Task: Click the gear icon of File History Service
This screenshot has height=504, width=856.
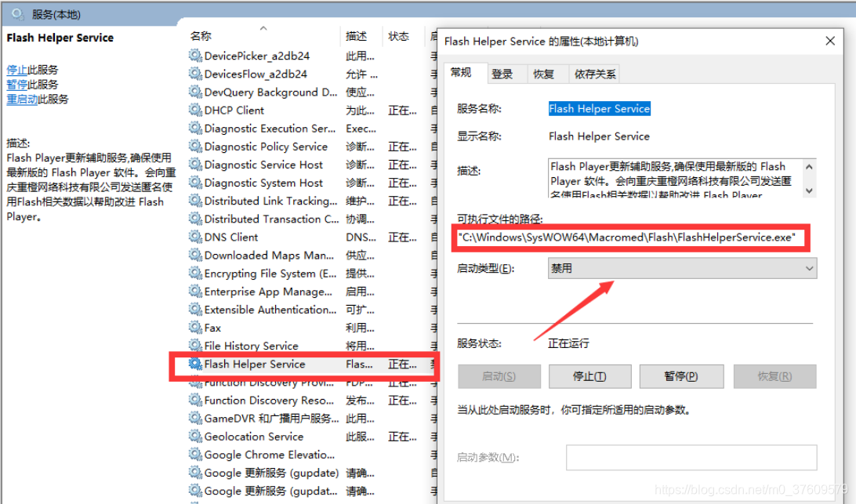Action: point(195,345)
